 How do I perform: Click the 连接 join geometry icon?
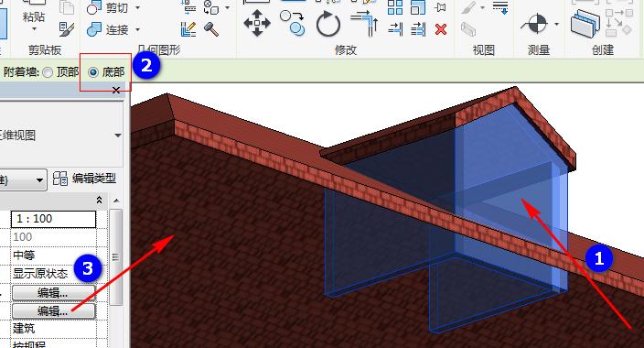(94, 29)
